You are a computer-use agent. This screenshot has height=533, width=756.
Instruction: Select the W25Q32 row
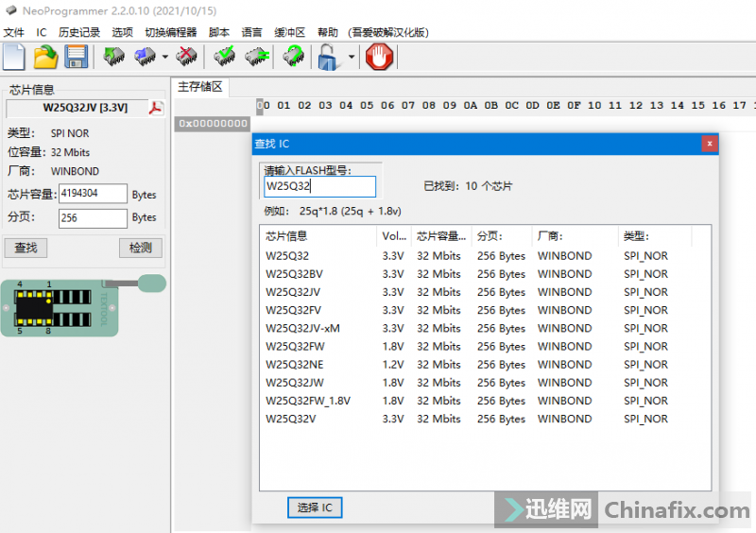click(485, 256)
